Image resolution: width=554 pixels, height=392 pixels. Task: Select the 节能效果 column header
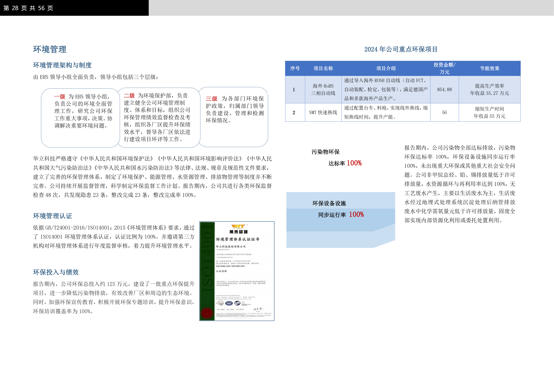(489, 69)
